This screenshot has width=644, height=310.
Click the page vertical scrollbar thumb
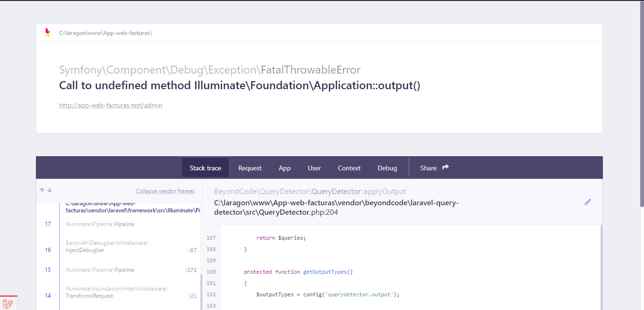641,104
